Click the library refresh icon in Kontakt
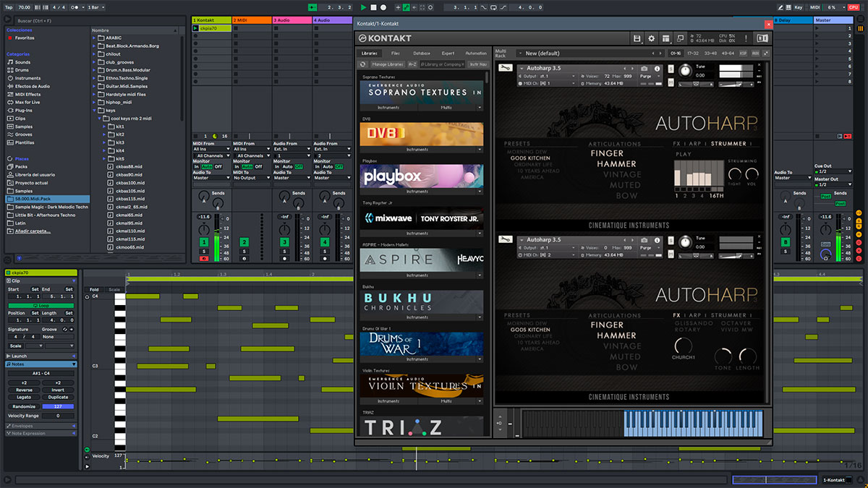This screenshot has height=488, width=868. (363, 64)
